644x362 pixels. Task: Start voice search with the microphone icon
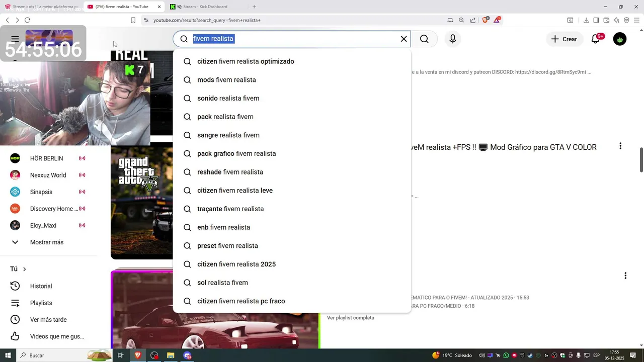pyautogui.click(x=453, y=39)
